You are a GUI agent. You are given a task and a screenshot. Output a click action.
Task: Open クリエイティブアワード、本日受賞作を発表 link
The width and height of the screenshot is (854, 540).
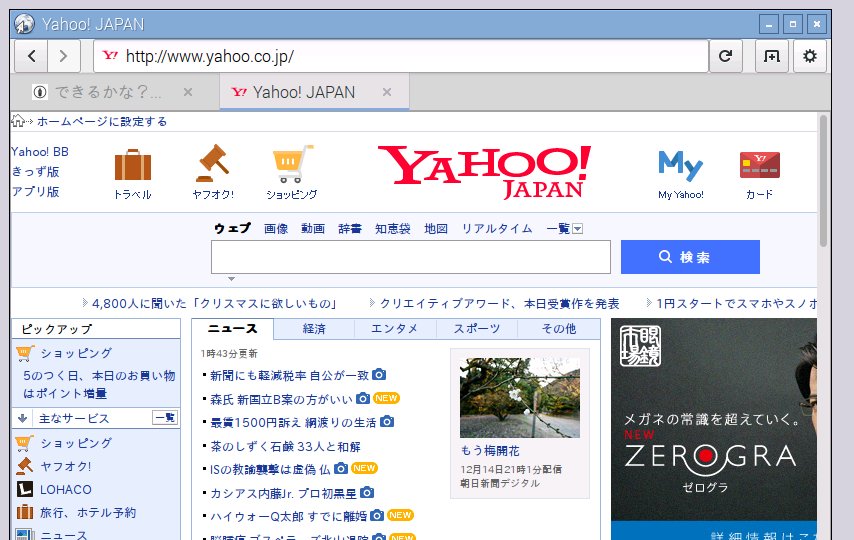click(499, 303)
